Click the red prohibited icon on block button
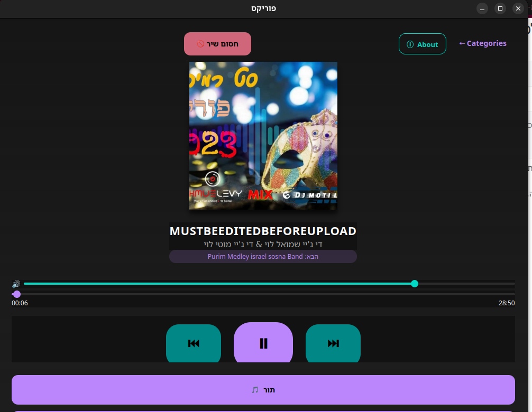This screenshot has width=532, height=412. coord(200,44)
